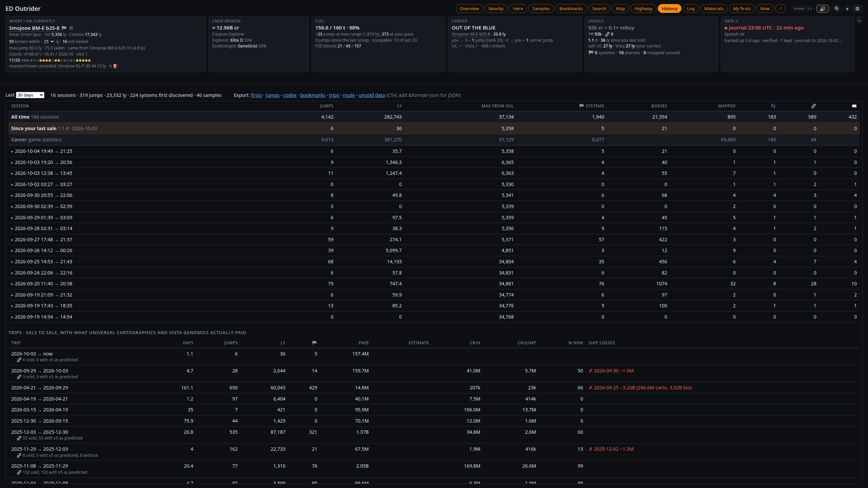Expand session 2026-10-04 19:49 → 21:25
Image resolution: width=868 pixels, height=488 pixels.
click(x=12, y=151)
